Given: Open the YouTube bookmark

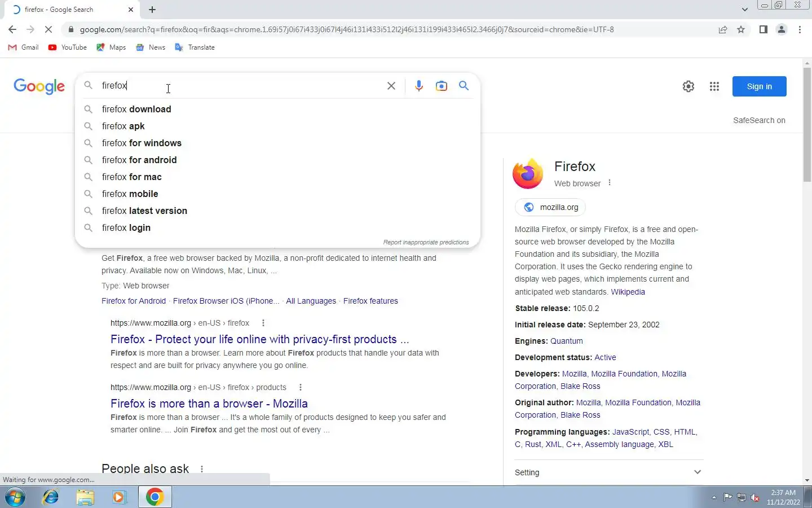Looking at the screenshot, I should point(68,47).
